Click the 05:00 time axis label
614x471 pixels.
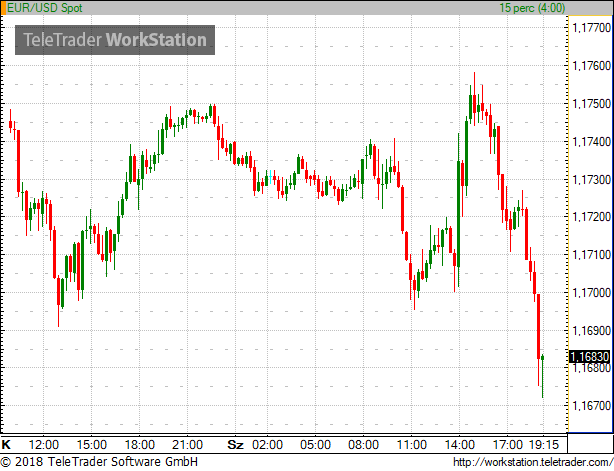click(x=315, y=445)
